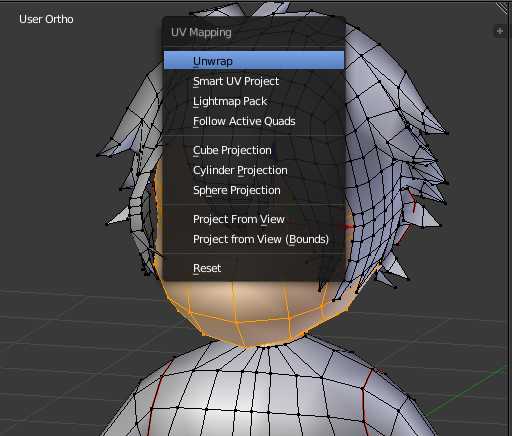Choose Follow Active Quads
Screen dimensions: 512x436
[254, 121]
